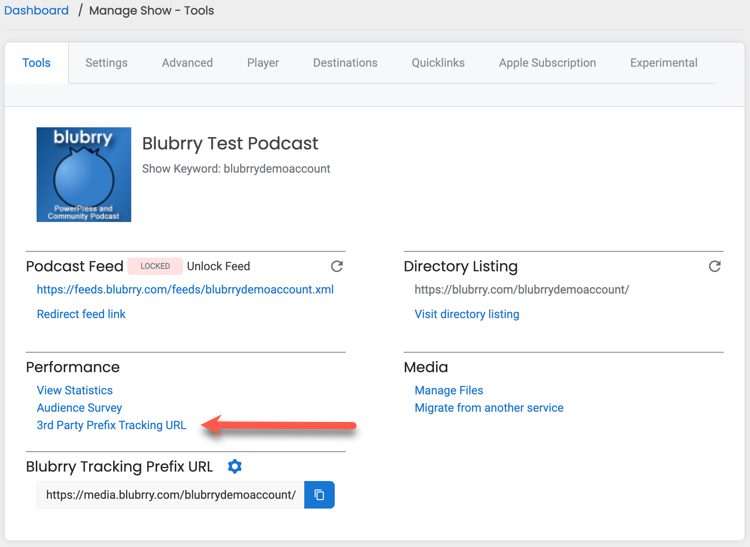
Task: Copy the tracking prefix URL
Action: tap(319, 495)
